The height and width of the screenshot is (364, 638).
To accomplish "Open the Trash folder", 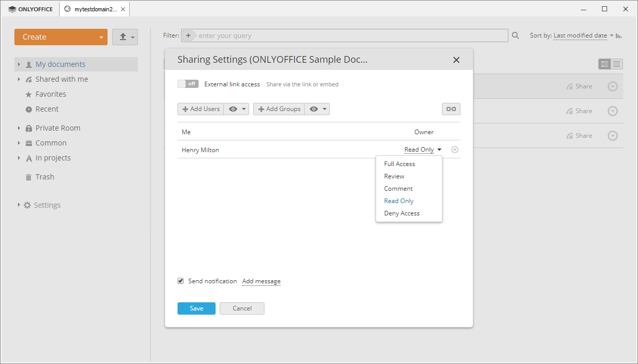I will pyautogui.click(x=45, y=177).
